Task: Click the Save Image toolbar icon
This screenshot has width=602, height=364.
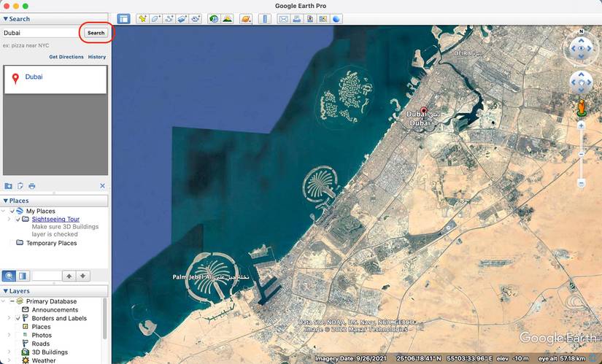Action: tap(310, 19)
